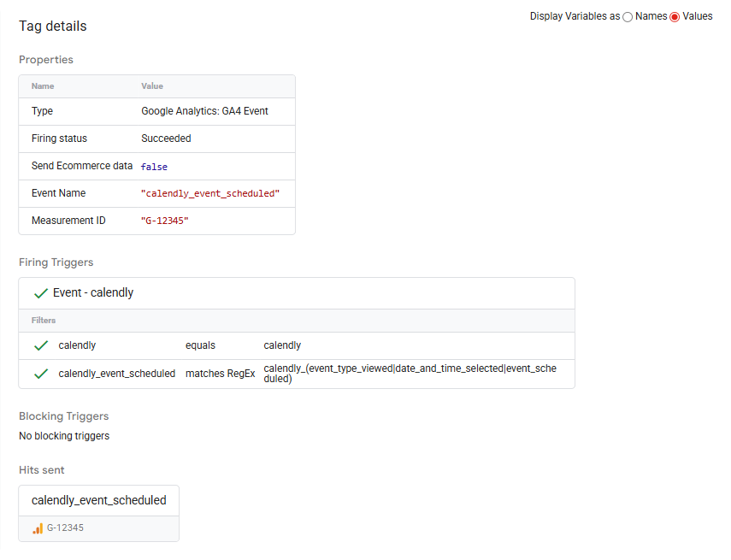Click checkmark icon in matches RegEx filter row
This screenshot has height=560, width=731.
coord(40,374)
